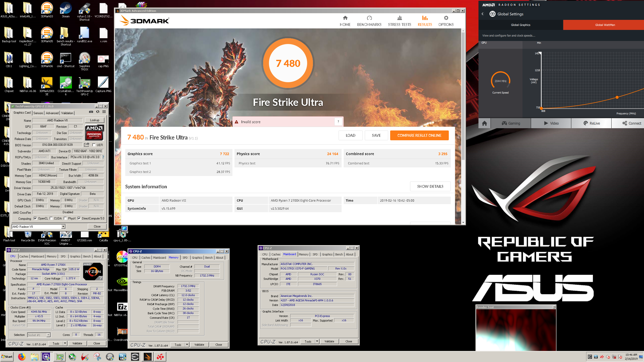The width and height of the screenshot is (644, 362).
Task: Open 3DMark OPTIONS gear
Action: click(x=446, y=21)
